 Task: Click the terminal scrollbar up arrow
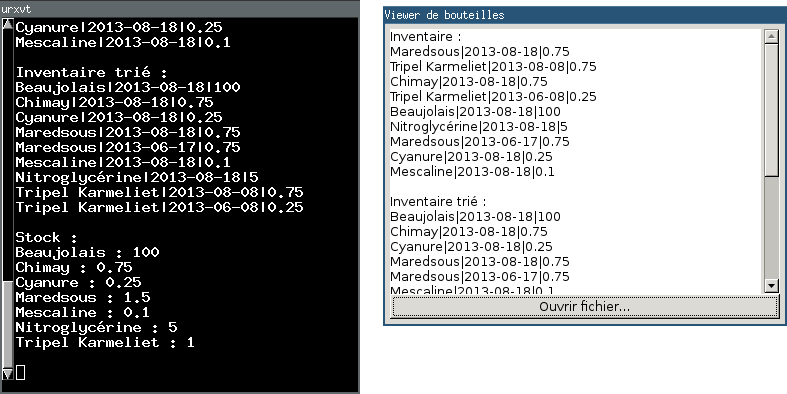tap(7, 24)
